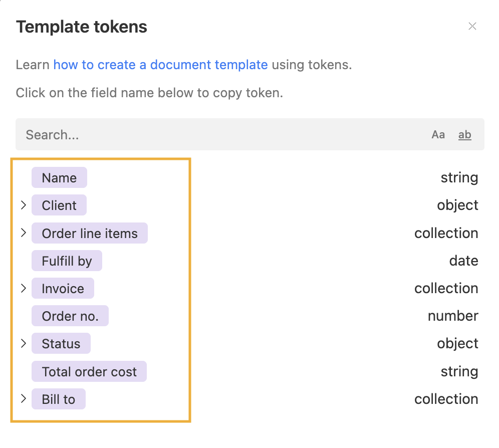Copy the Name token
The width and height of the screenshot is (499, 448).
pos(59,177)
